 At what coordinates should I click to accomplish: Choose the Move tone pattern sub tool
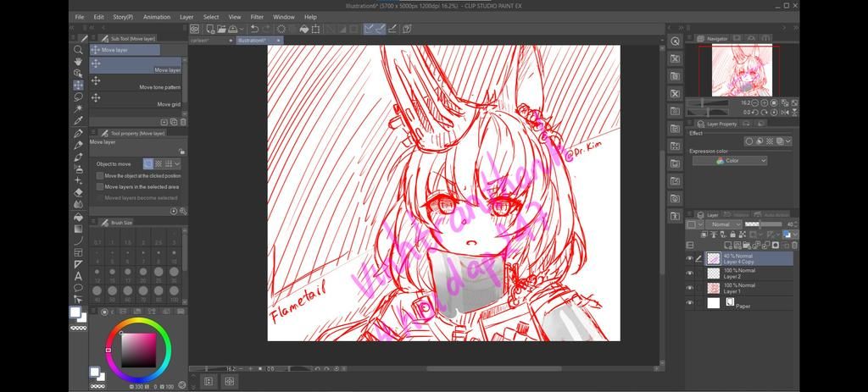135,83
